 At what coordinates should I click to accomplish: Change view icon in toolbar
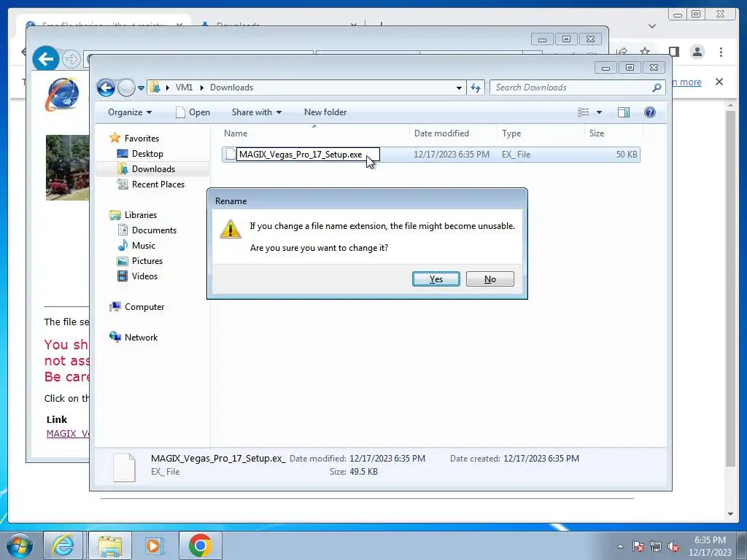pos(583,112)
